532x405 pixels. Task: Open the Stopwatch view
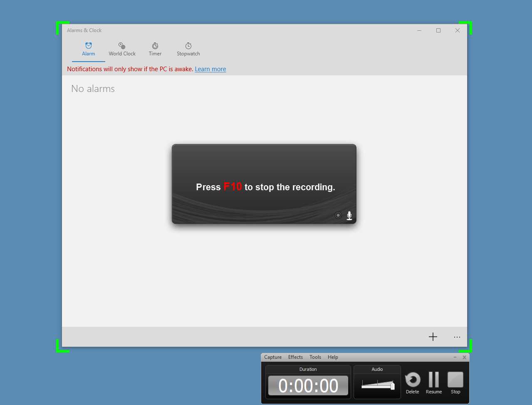point(188,49)
